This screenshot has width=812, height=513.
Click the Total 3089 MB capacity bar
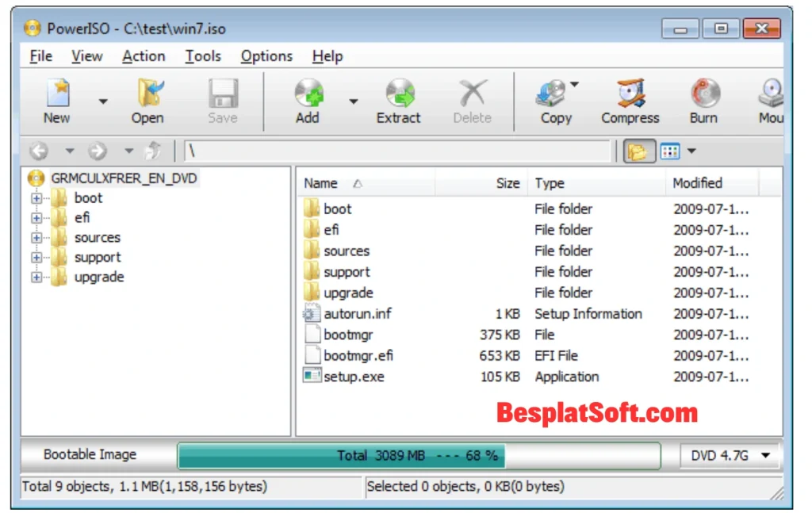(418, 456)
